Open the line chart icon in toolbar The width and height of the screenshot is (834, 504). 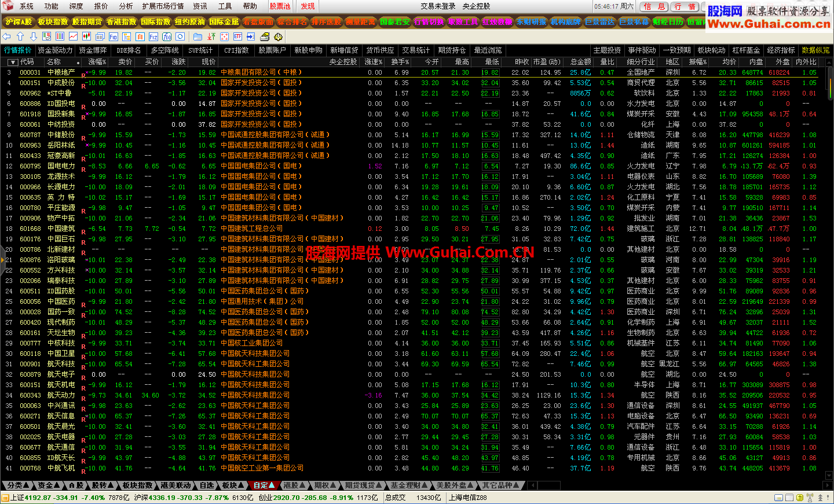[x=73, y=36]
